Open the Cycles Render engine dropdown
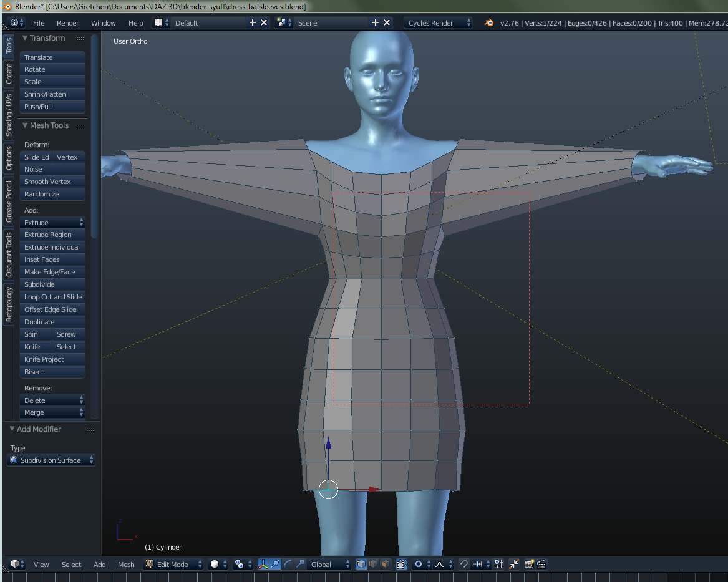The height and width of the screenshot is (582, 728). pyautogui.click(x=439, y=22)
